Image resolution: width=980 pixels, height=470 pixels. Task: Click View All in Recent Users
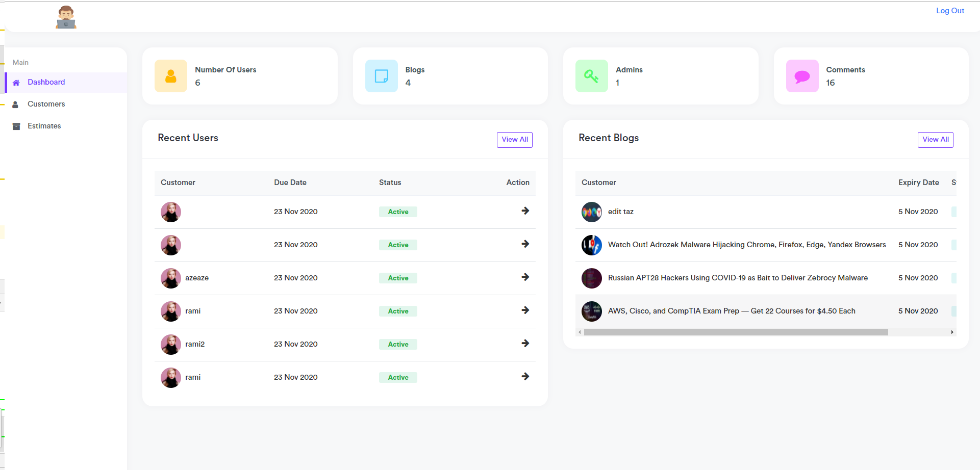coord(514,139)
